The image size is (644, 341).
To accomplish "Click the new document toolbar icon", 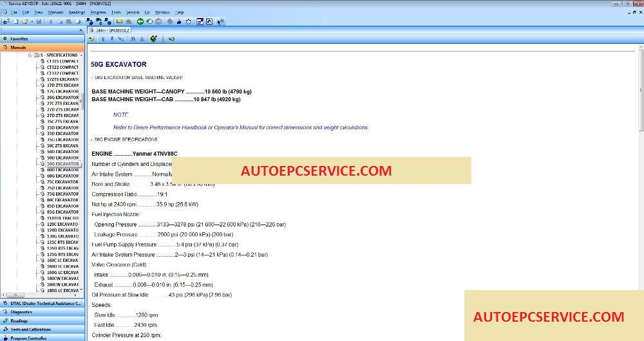I will tap(16, 22).
